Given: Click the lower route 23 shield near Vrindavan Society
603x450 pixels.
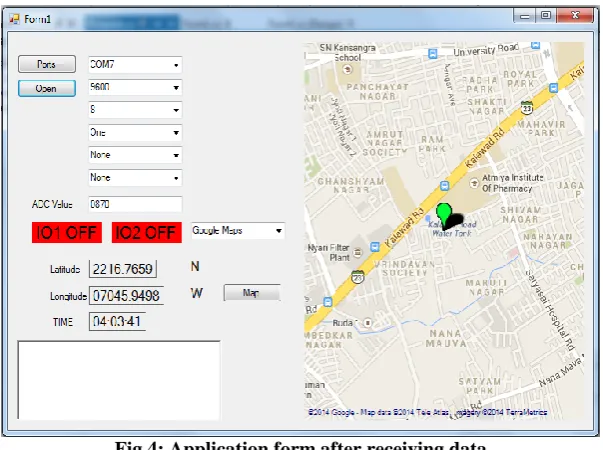Looking at the screenshot, I should [358, 277].
